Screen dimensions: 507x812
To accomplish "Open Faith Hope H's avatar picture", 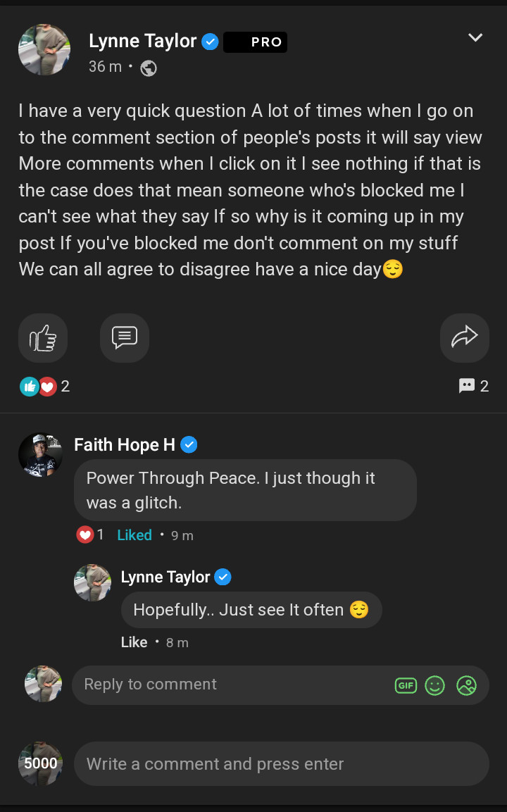I will coord(40,455).
